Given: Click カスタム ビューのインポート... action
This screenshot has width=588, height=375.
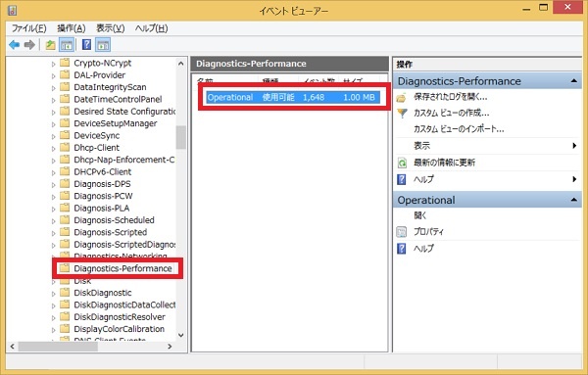Looking at the screenshot, I should point(459,129).
